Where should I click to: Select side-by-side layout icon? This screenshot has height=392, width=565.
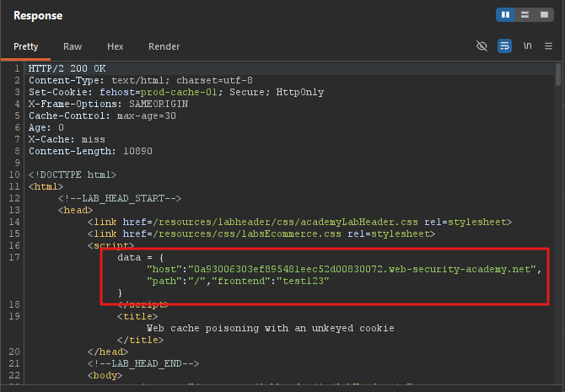pyautogui.click(x=505, y=15)
